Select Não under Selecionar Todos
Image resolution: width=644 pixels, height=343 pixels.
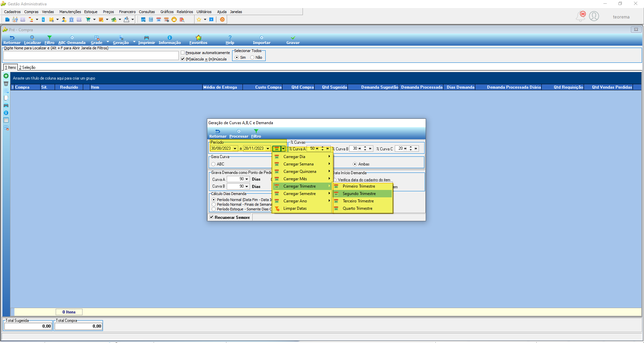252,57
